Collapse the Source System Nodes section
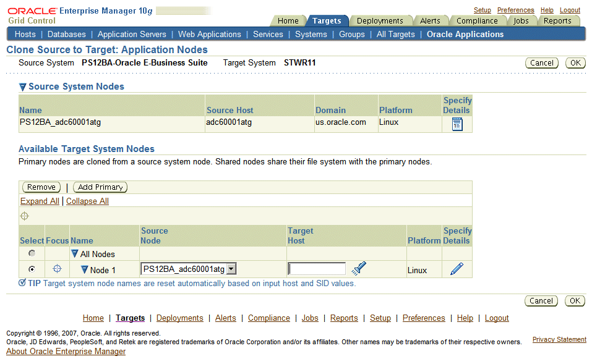 point(23,87)
